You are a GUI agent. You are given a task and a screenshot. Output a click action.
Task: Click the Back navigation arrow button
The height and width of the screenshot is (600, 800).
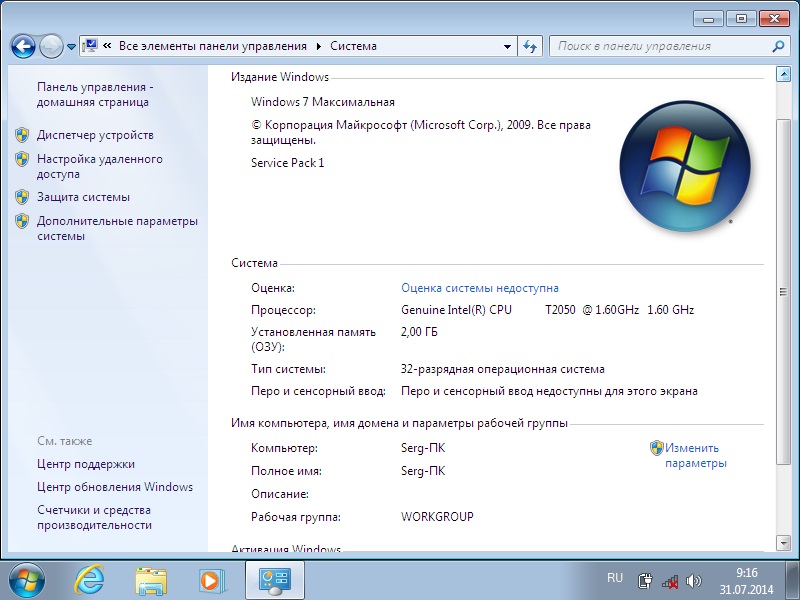(23, 46)
